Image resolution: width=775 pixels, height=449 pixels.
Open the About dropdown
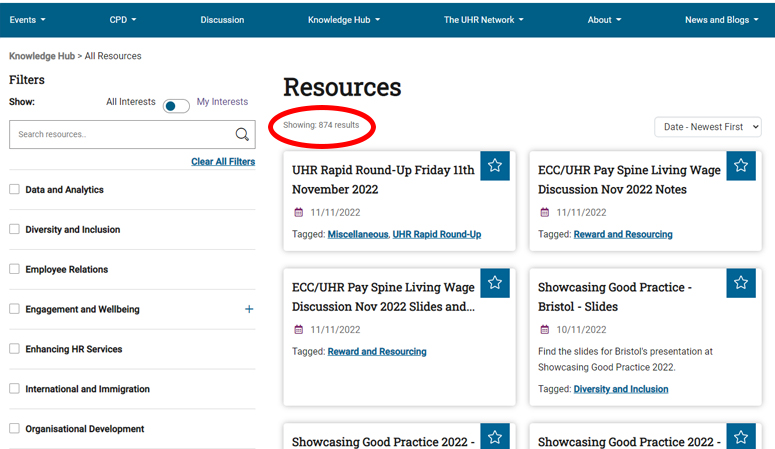[604, 20]
